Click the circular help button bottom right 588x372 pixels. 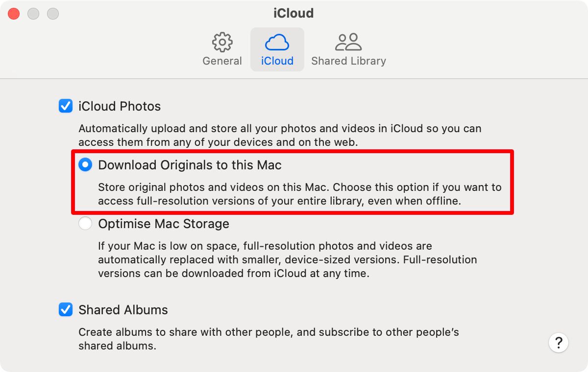click(558, 342)
